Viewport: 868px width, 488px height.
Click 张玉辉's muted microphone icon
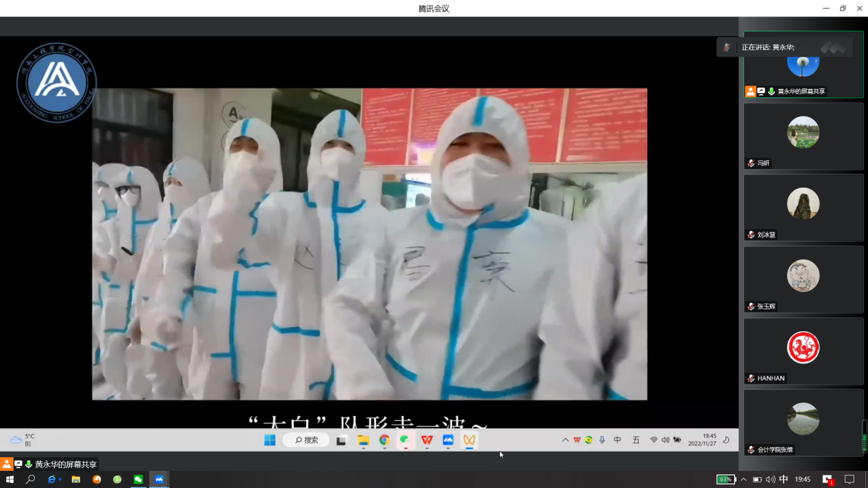[x=752, y=307]
